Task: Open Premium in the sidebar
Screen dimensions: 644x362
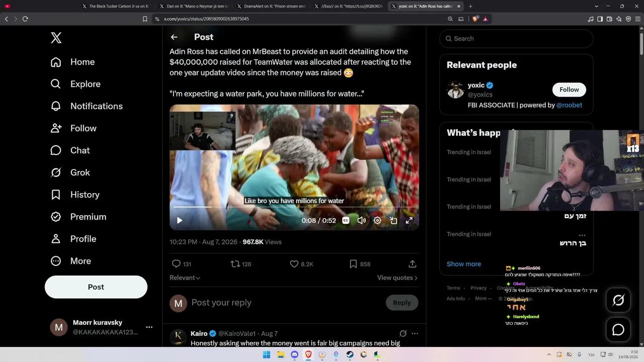Action: pyautogui.click(x=78, y=217)
